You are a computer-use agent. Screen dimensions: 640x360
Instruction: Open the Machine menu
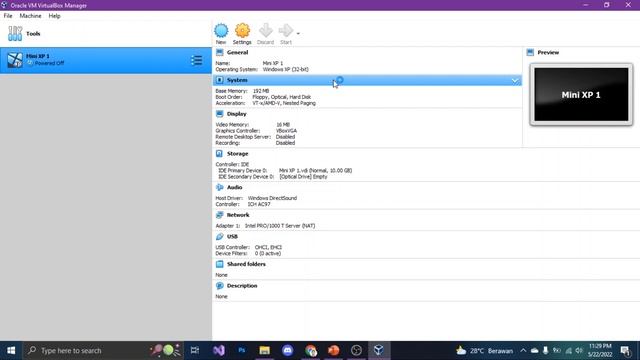pyautogui.click(x=30, y=16)
